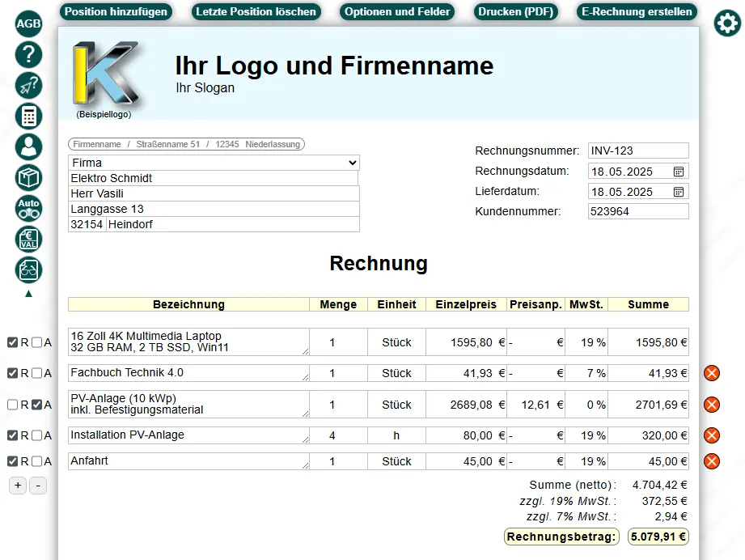Open the Auto search binoculars icon

(27, 208)
